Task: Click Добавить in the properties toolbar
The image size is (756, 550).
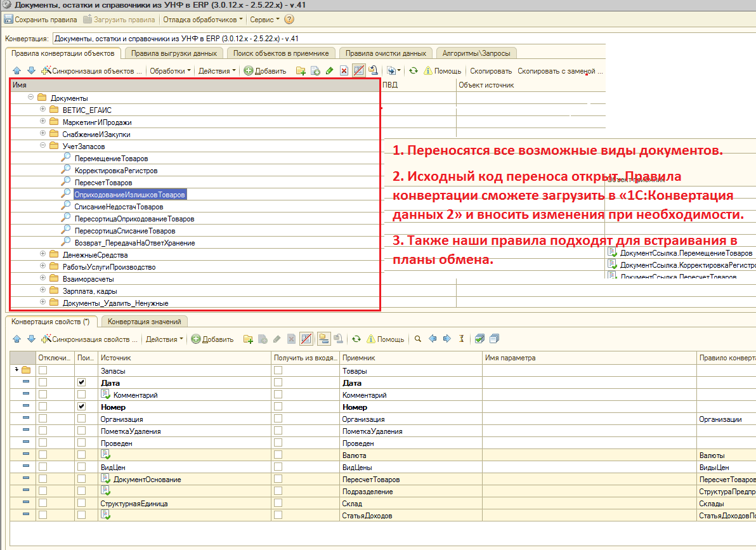Action: (212, 339)
